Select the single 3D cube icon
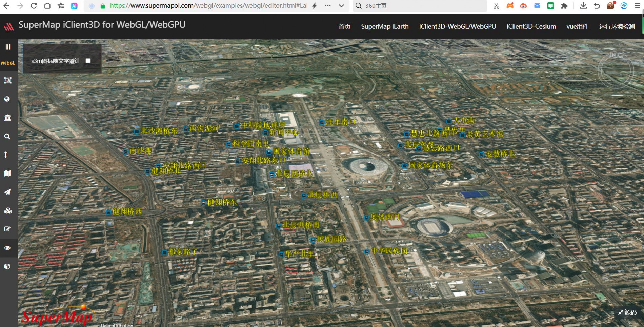 [7, 266]
